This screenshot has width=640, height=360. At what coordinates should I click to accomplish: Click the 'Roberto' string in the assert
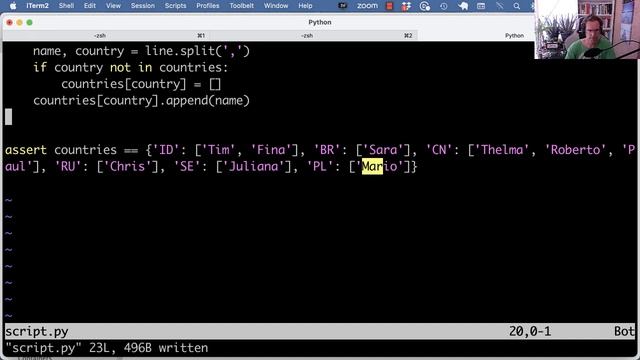pyautogui.click(x=576, y=150)
